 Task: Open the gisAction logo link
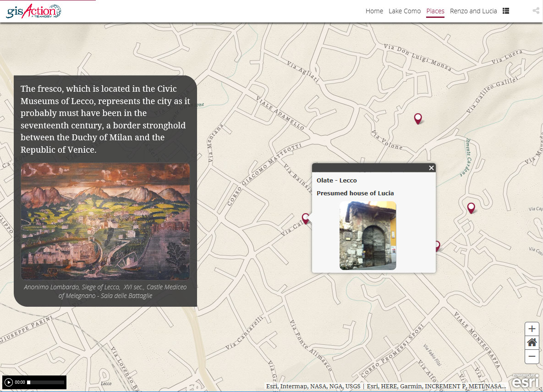[x=33, y=11]
